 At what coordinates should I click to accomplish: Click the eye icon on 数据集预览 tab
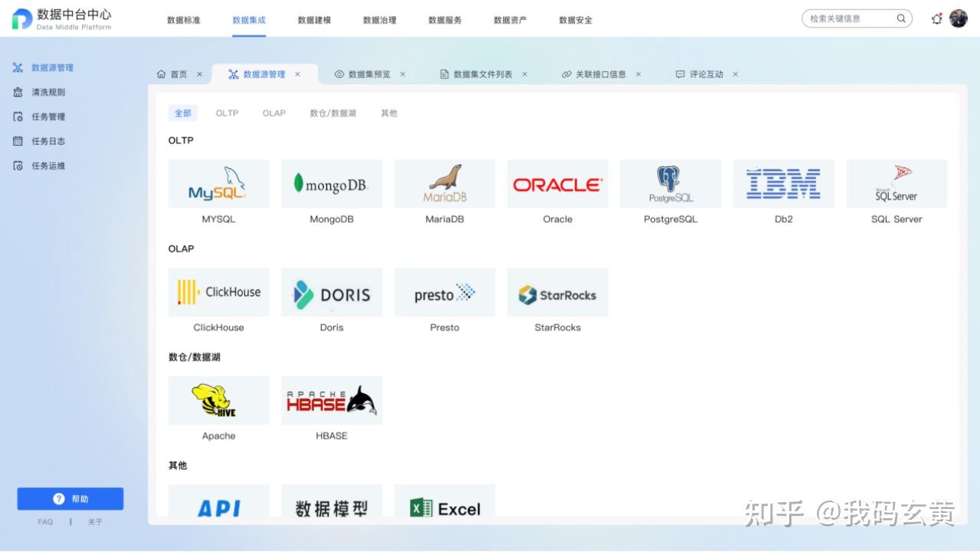click(339, 74)
